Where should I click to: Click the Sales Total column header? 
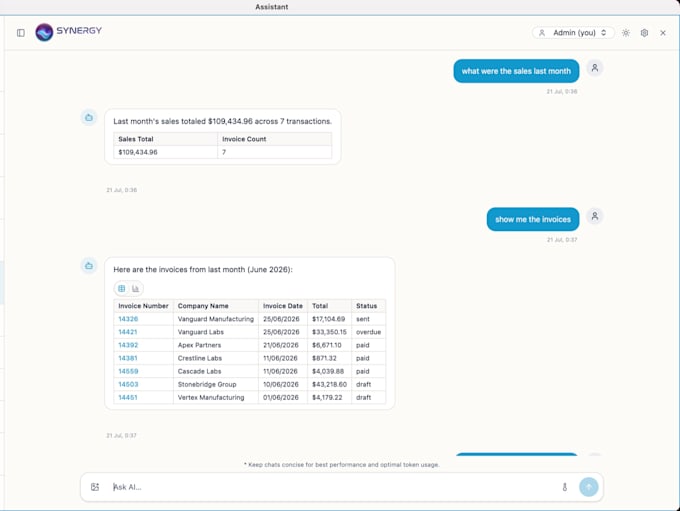pos(165,139)
